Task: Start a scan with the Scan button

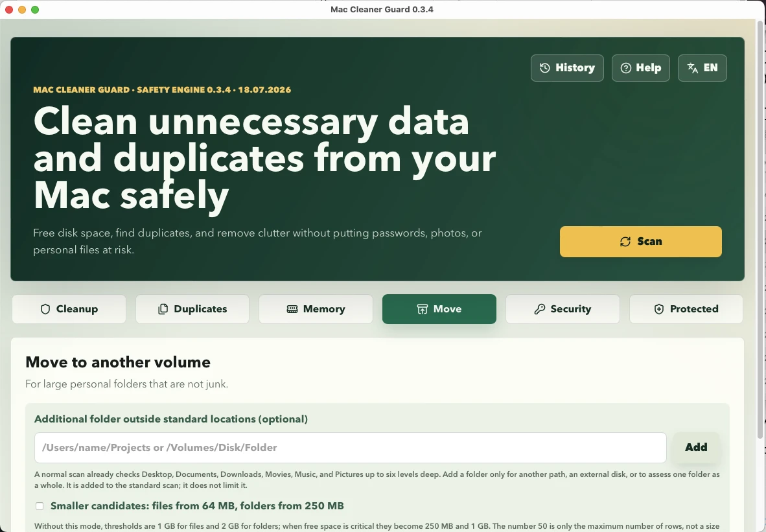Action: click(640, 242)
